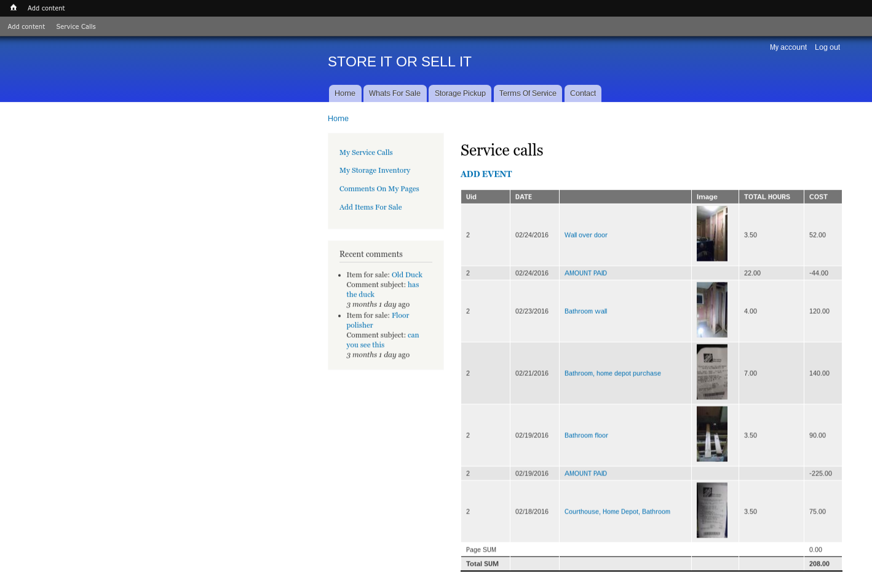Sort the table by COST column header
This screenshot has height=588, width=872.
(x=818, y=197)
